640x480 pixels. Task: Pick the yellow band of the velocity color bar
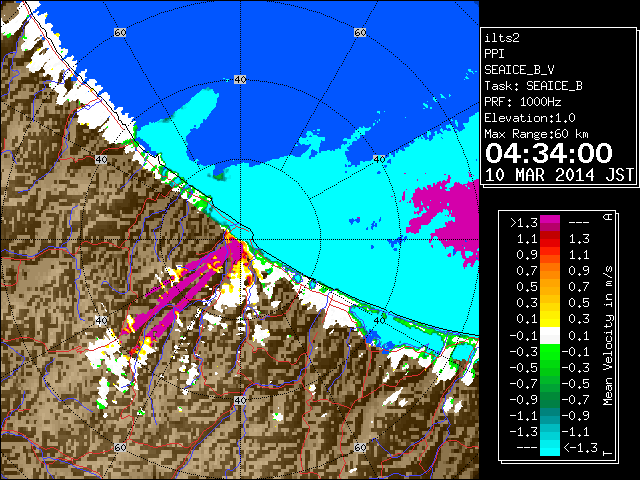[550, 319]
